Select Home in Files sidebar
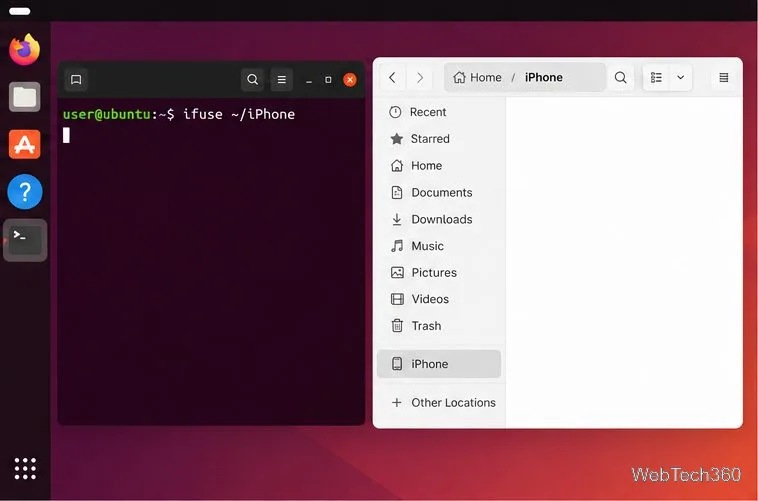This screenshot has width=758, height=501. click(x=439, y=166)
